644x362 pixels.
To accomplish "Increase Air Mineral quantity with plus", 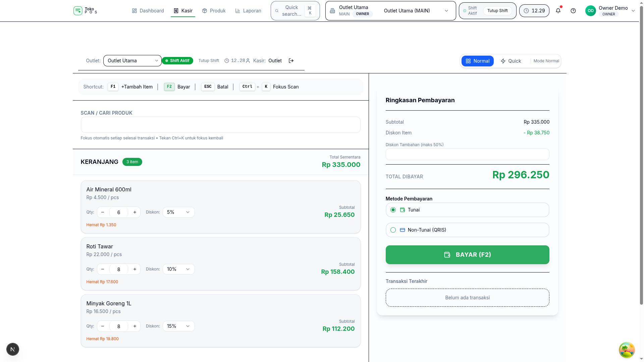I will click(135, 212).
